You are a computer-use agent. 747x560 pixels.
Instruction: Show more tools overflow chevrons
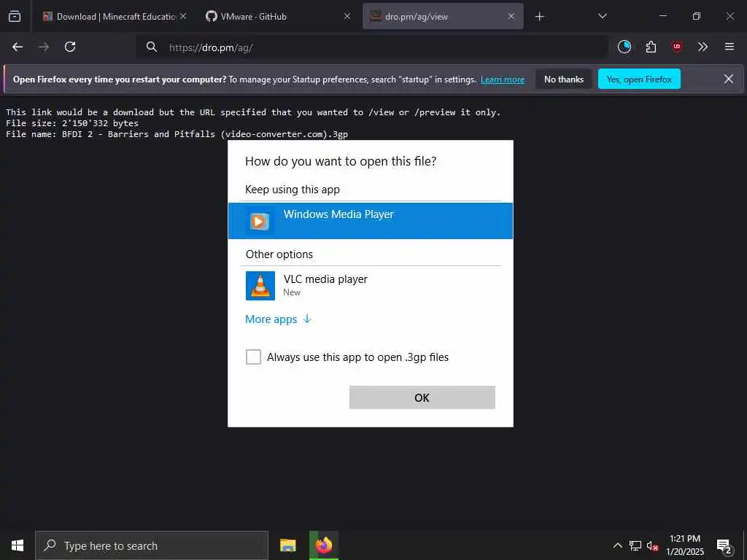(703, 47)
